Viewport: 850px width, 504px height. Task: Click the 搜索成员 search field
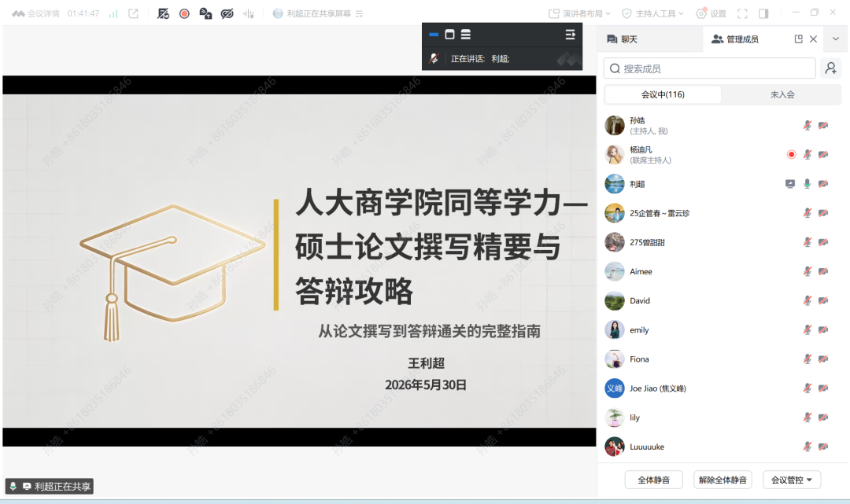tap(710, 68)
